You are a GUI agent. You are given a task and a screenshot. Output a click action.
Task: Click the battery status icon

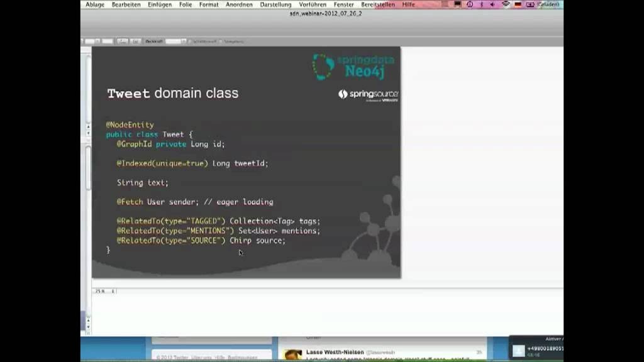(x=530, y=4)
